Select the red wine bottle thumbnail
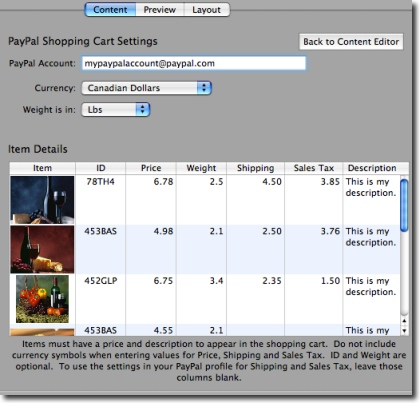The image size is (420, 403). pyautogui.click(x=42, y=249)
